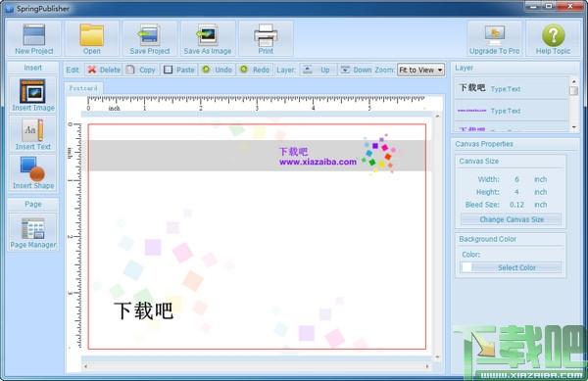Move layer Down
Screen dimensions: 588x381
pyautogui.click(x=355, y=70)
